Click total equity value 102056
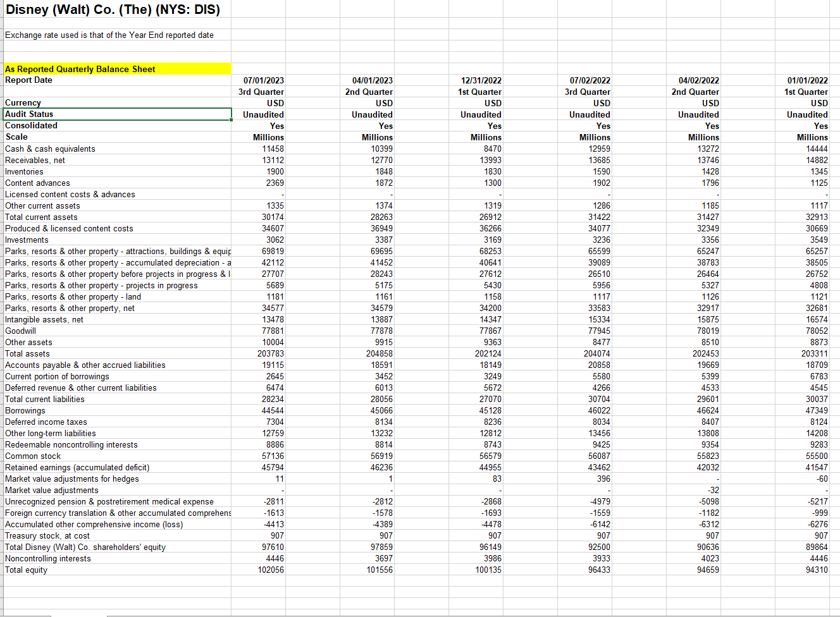Screen dimensions: 840x617 [271, 570]
